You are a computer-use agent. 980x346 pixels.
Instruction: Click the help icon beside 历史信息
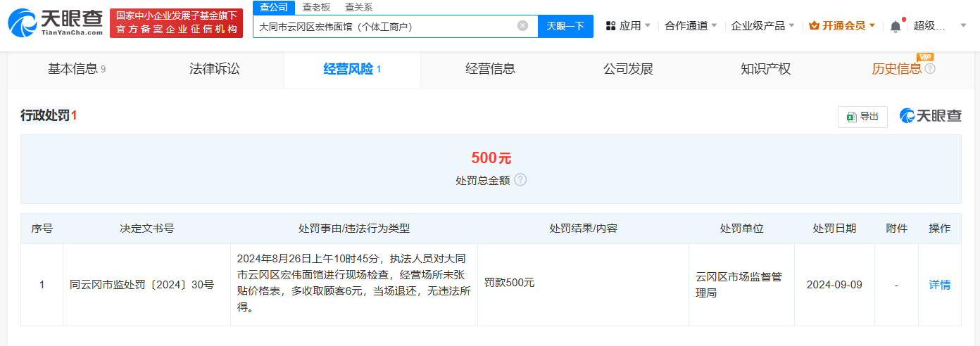pos(930,69)
